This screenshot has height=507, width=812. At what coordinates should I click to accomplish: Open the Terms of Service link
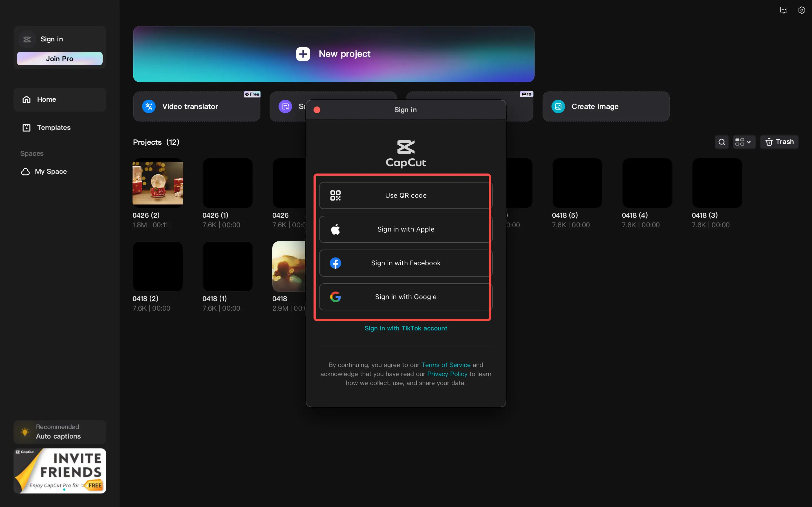(x=445, y=364)
